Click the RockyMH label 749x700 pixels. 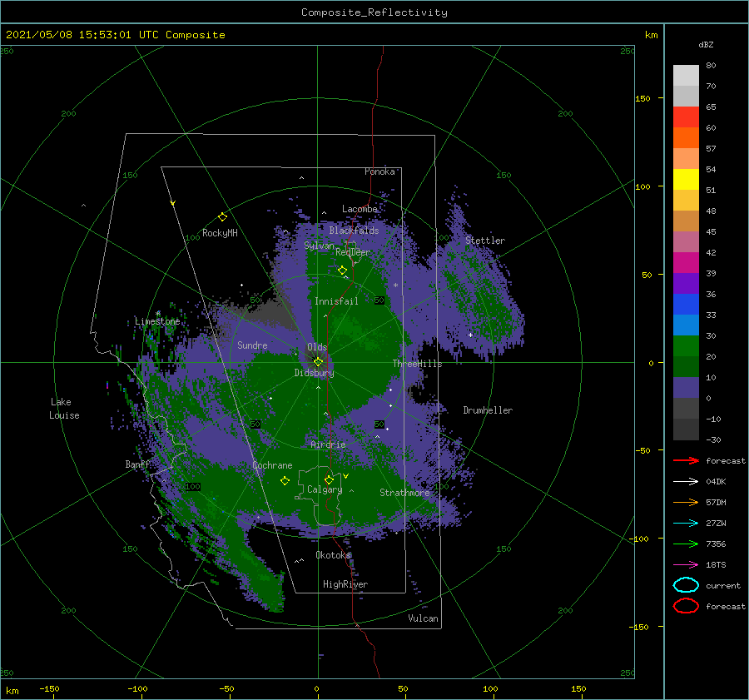pyautogui.click(x=220, y=233)
